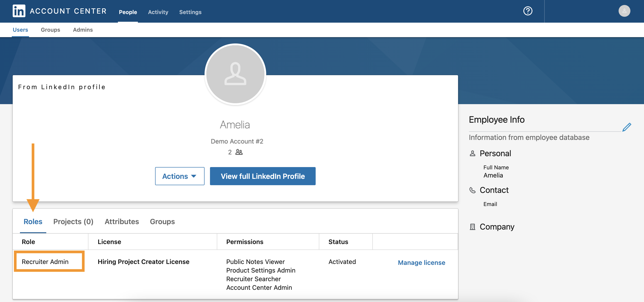Open the help question mark icon
This screenshot has height=302, width=644.
coord(528,11)
